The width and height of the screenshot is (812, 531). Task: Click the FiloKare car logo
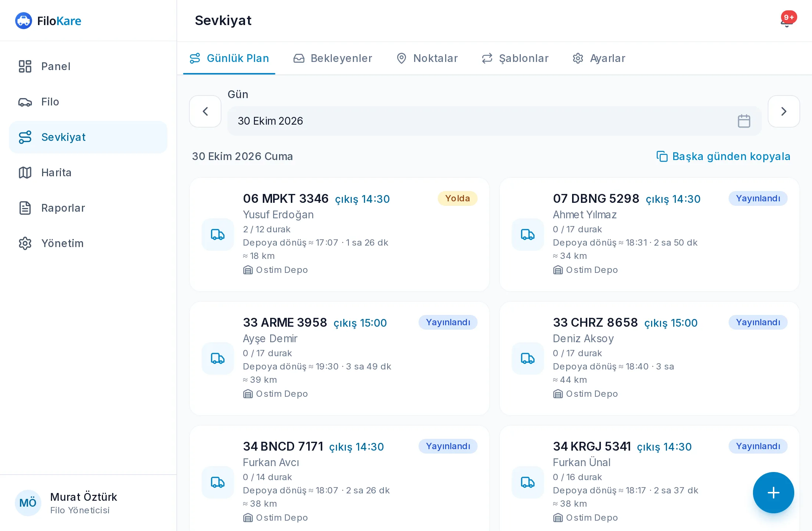pos(24,21)
